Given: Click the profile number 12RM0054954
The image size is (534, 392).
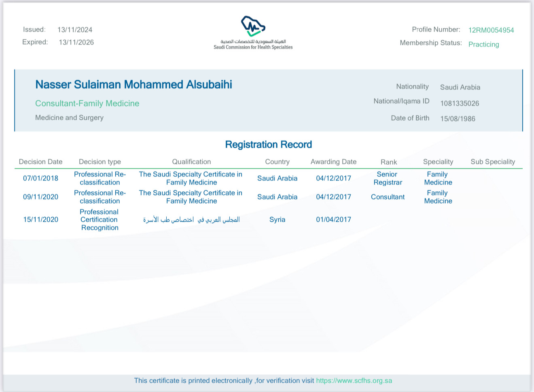Looking at the screenshot, I should click(491, 30).
